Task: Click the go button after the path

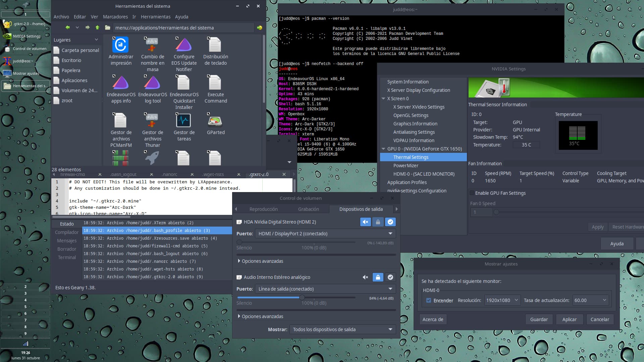Action: click(x=259, y=27)
